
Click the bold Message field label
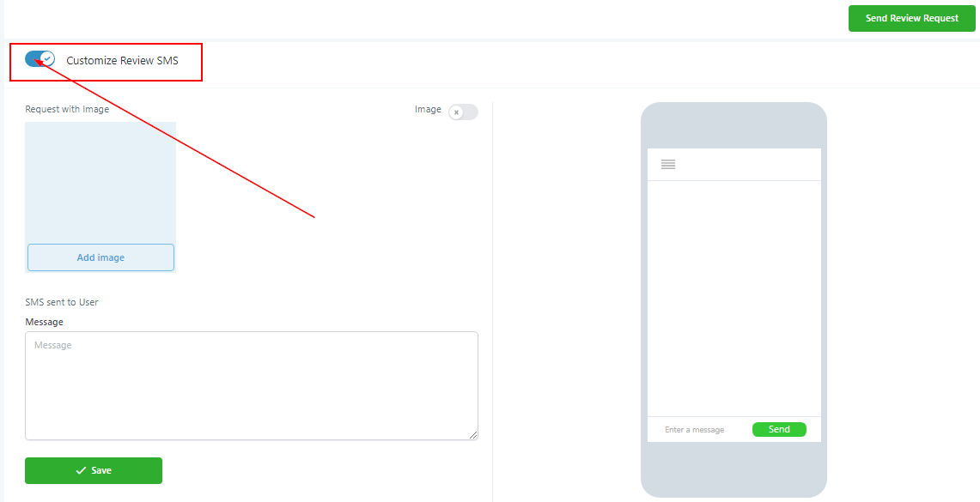(x=45, y=322)
